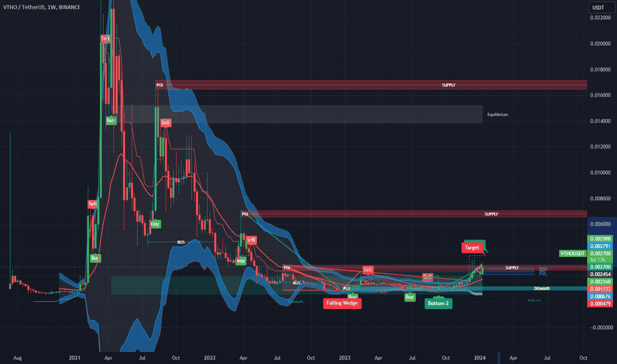Select the 0.002454 price label
Viewport: 617px width, 364px height.
click(x=600, y=274)
